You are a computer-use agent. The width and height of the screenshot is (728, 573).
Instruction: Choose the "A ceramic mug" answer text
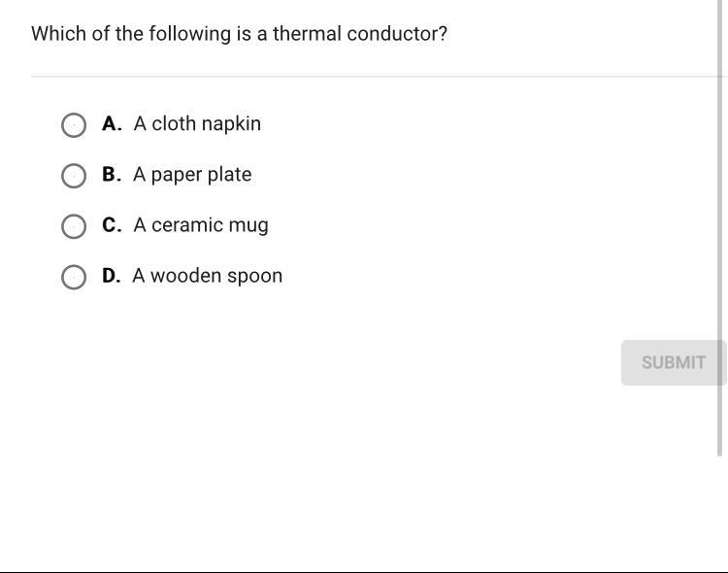coord(201,225)
